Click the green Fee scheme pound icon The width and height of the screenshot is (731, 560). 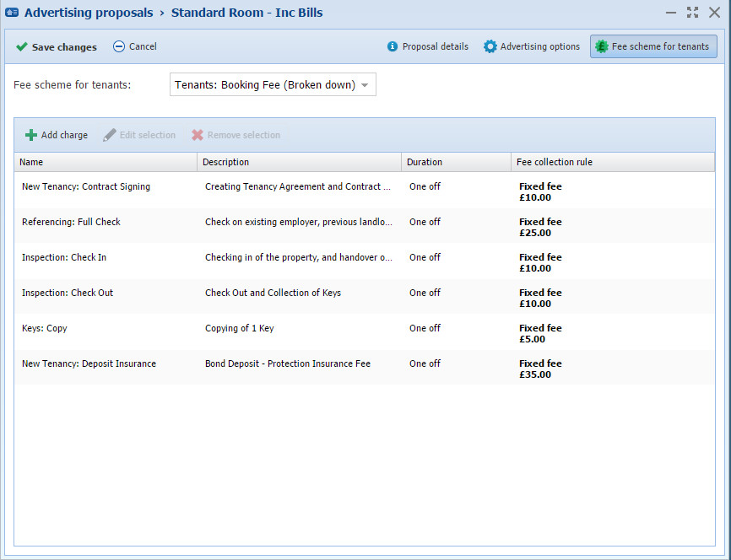coord(601,47)
